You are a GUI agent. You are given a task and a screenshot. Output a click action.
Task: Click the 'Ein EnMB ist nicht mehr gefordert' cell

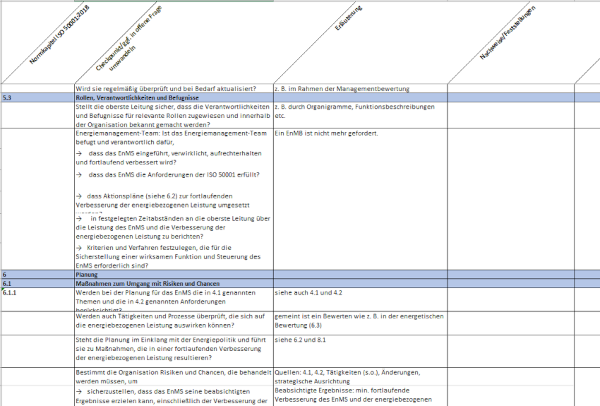(358, 134)
